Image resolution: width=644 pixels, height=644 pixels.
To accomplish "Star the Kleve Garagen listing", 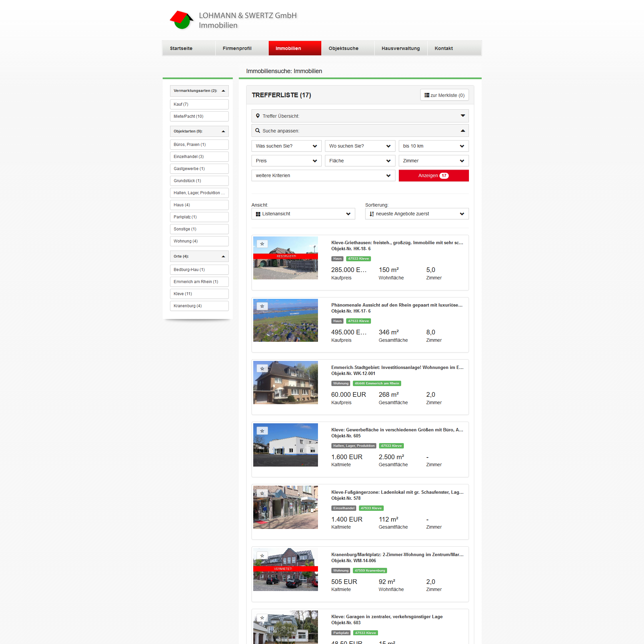I will (x=262, y=618).
